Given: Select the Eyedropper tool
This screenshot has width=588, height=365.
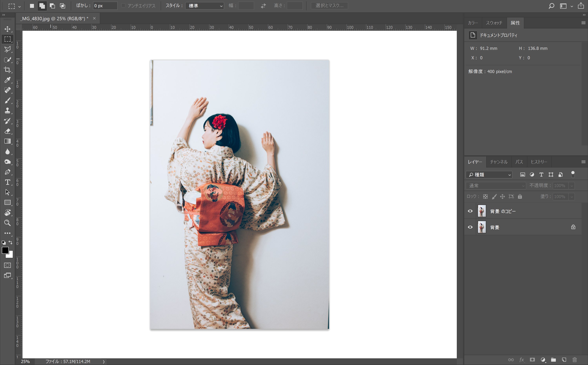Looking at the screenshot, I should 7,80.
